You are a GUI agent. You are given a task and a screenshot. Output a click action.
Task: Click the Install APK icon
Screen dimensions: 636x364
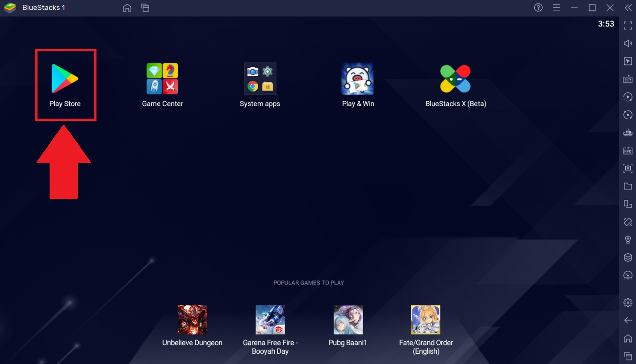[628, 150]
